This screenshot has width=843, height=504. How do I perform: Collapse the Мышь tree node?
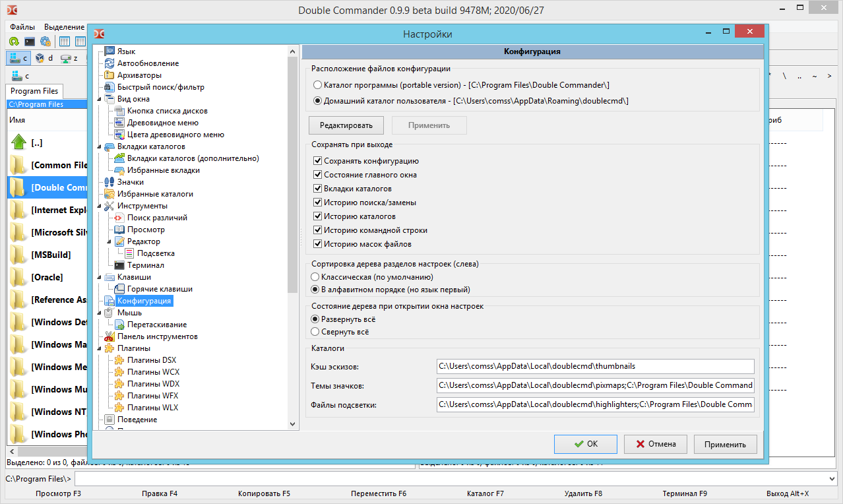pyautogui.click(x=100, y=313)
